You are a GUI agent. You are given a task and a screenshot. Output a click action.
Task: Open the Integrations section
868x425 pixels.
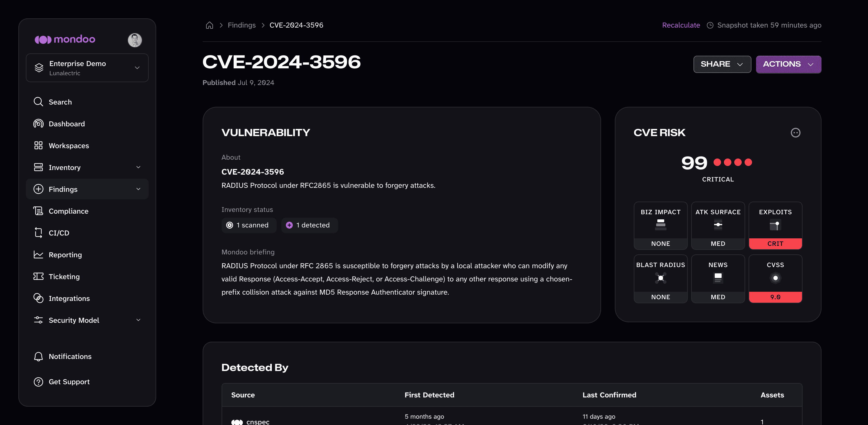tap(87, 298)
